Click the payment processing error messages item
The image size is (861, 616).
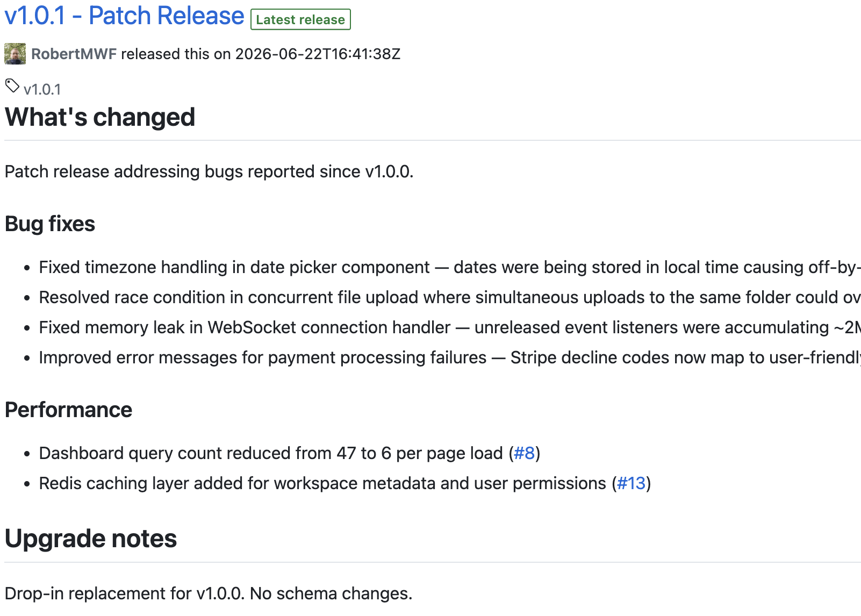450,357
